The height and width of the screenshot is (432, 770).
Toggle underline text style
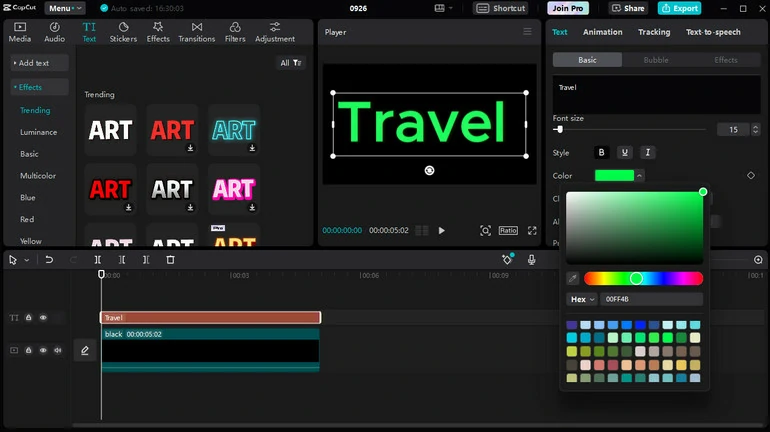[625, 153]
